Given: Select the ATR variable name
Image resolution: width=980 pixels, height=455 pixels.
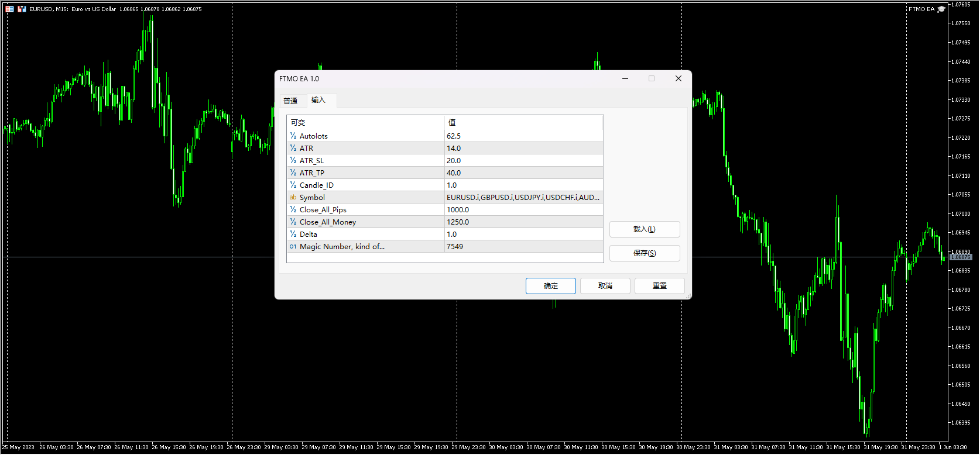Looking at the screenshot, I should [307, 148].
